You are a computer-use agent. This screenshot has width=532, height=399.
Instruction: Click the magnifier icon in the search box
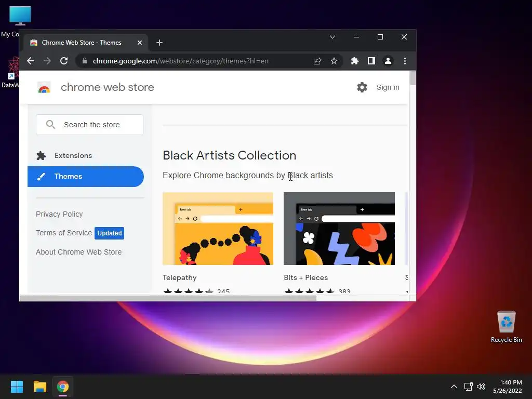click(x=50, y=125)
